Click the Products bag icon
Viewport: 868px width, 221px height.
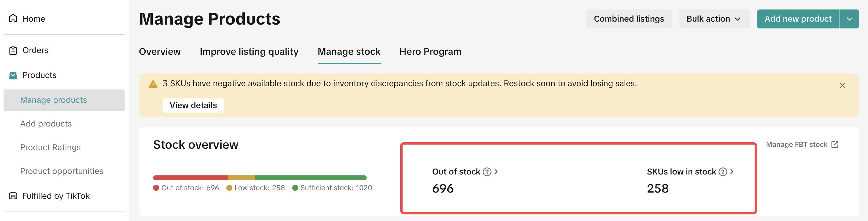tap(13, 75)
